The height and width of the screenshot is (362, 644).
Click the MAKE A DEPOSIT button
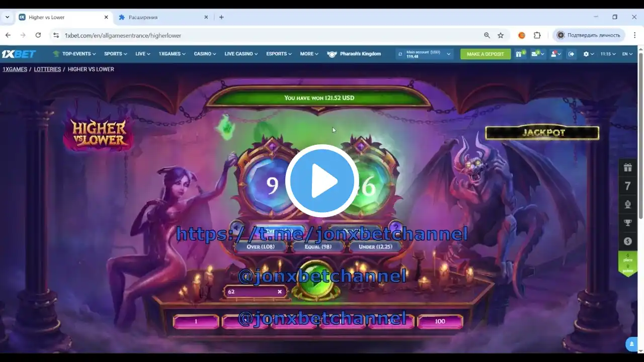(486, 54)
